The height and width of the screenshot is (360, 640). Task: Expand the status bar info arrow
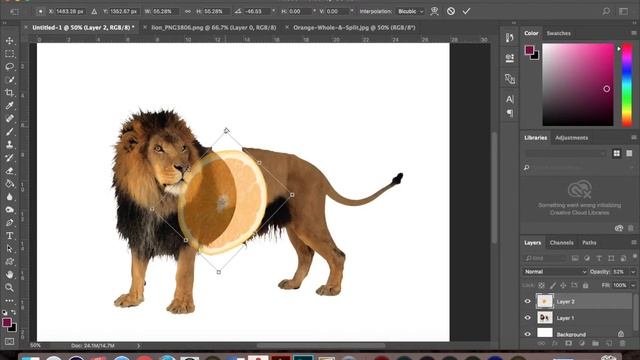click(x=139, y=346)
